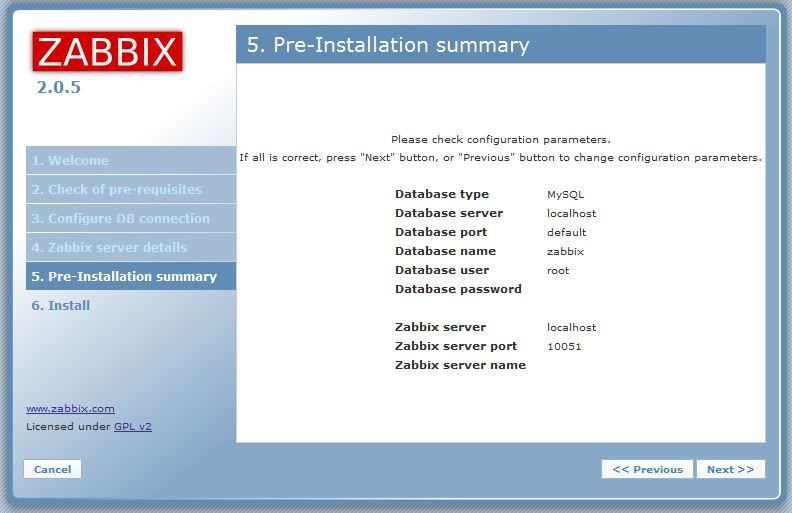Click the 'If all is correct' instruction line
Screen dimensions: 792x513
[x=501, y=158]
